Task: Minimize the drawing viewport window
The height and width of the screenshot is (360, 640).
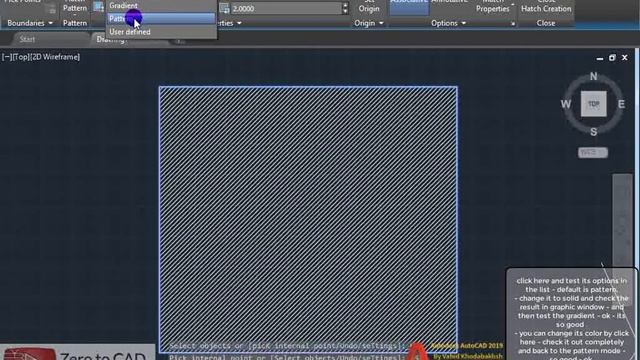Action: (600, 58)
